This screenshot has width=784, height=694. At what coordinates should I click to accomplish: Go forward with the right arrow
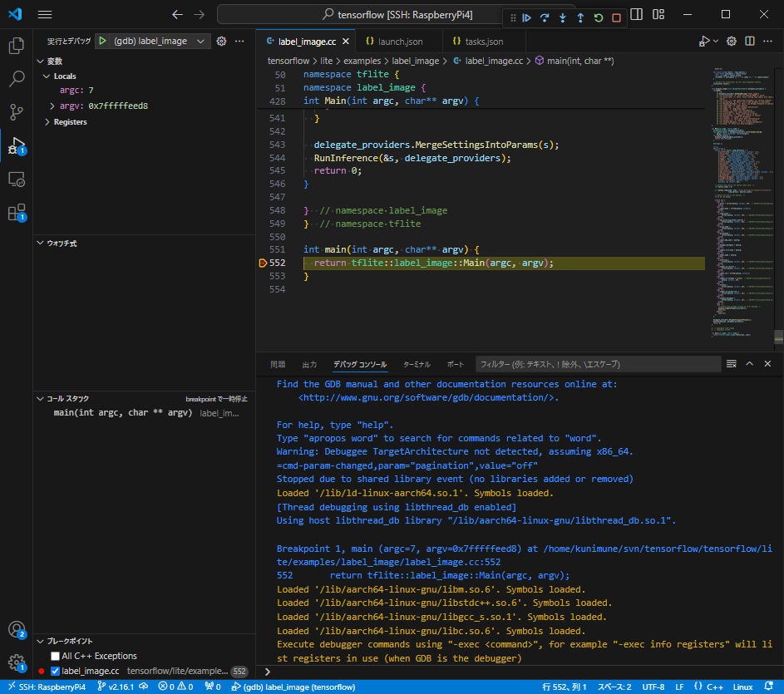199,14
